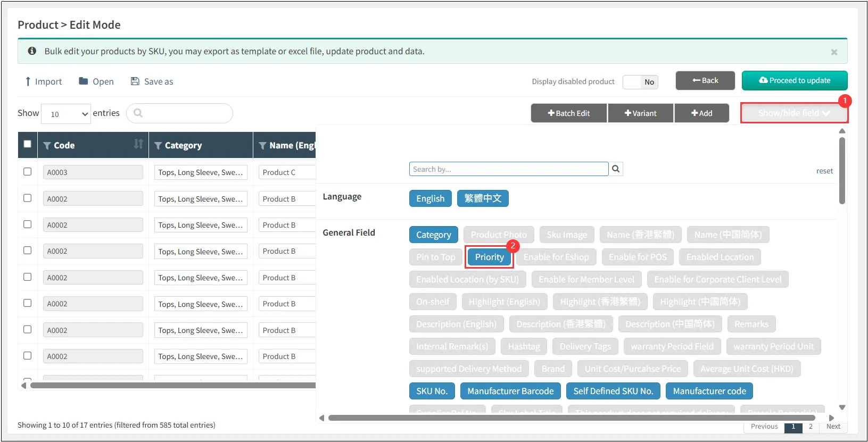Check the select-all checkbox in table header
This screenshot has width=868, height=442.
28,144
